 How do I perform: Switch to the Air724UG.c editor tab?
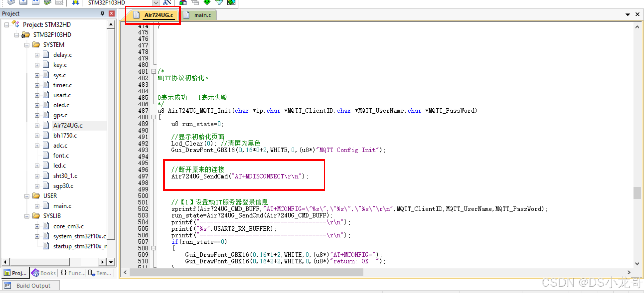click(154, 15)
